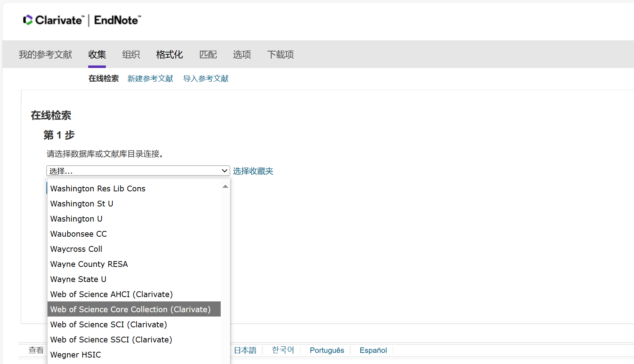634x364 pixels.
Task: Select Wayne State U option
Action: click(x=134, y=279)
